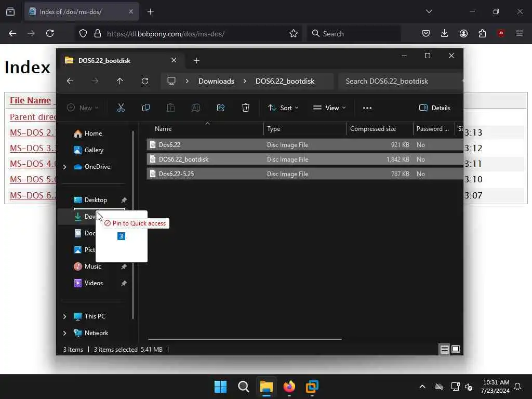Refresh the File Explorer folder view

(145, 81)
